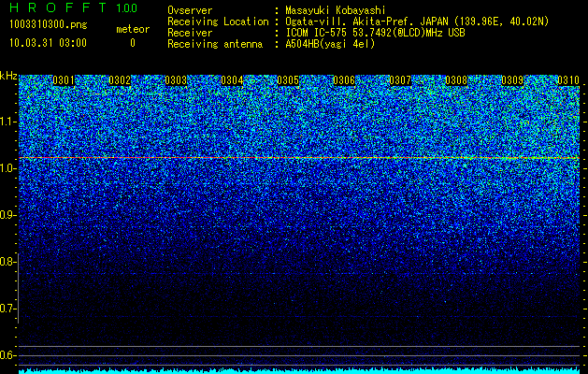This screenshot has width=588, height=374.
Task: Click the 0.9 frequency axis label
Action: [7, 215]
